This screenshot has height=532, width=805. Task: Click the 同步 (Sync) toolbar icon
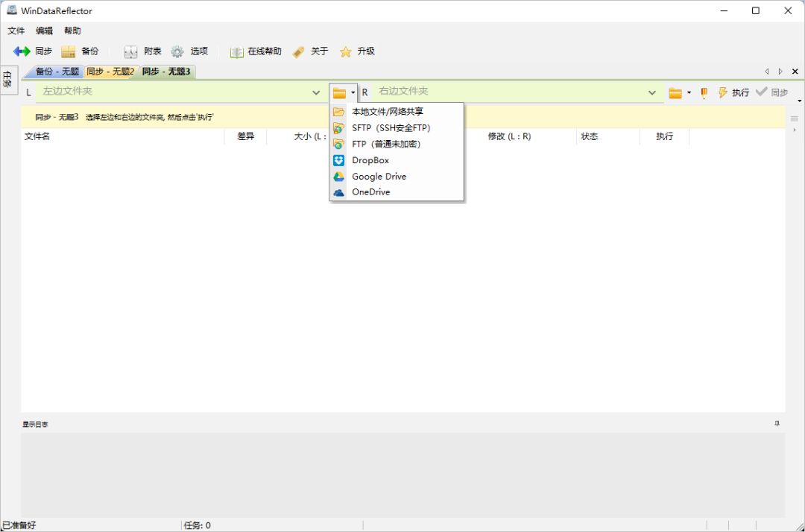coord(22,51)
